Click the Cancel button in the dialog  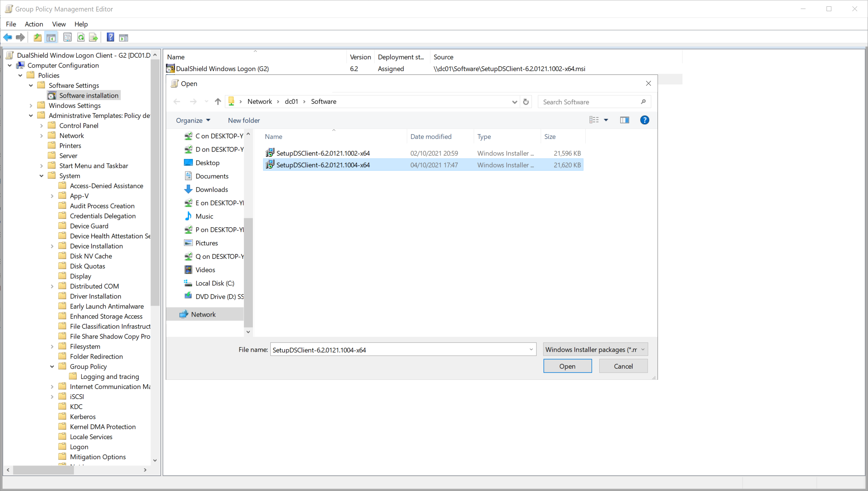pyautogui.click(x=623, y=366)
